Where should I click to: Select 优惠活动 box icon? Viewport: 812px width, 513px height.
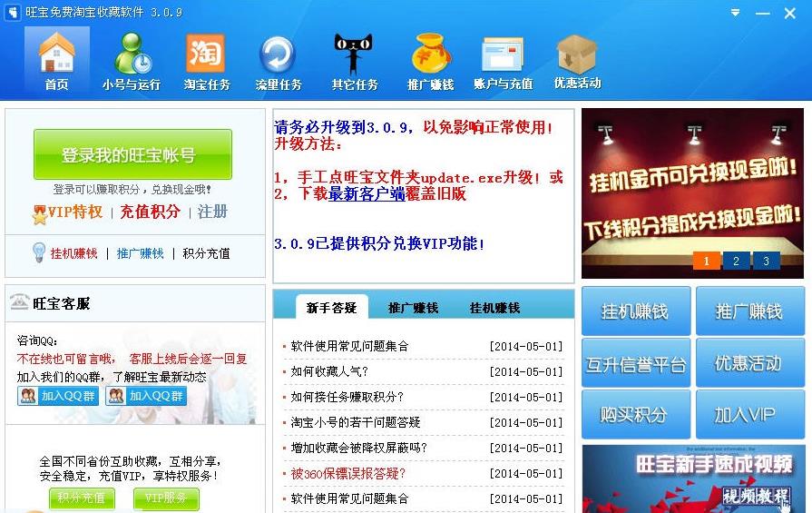tap(577, 62)
